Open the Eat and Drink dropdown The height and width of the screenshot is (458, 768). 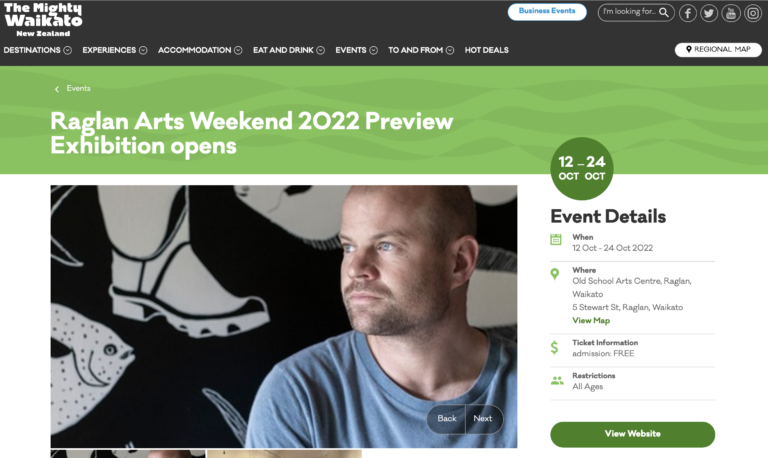(x=288, y=50)
